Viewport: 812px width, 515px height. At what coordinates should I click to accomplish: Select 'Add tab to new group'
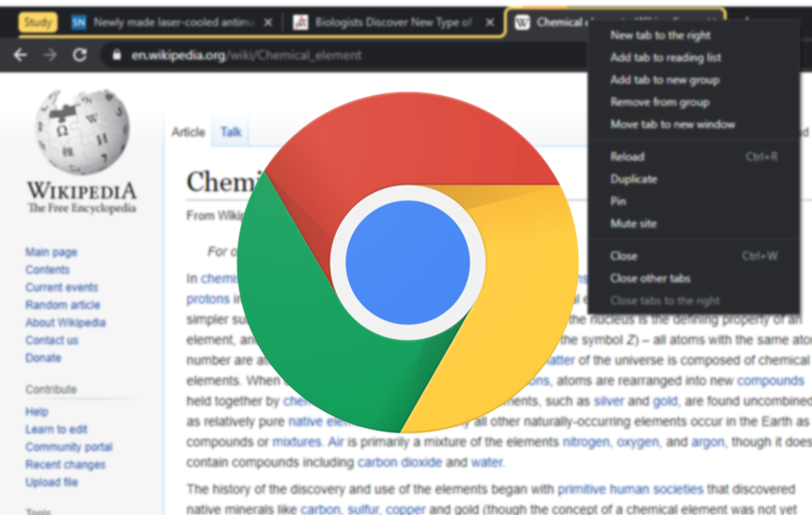click(x=664, y=80)
